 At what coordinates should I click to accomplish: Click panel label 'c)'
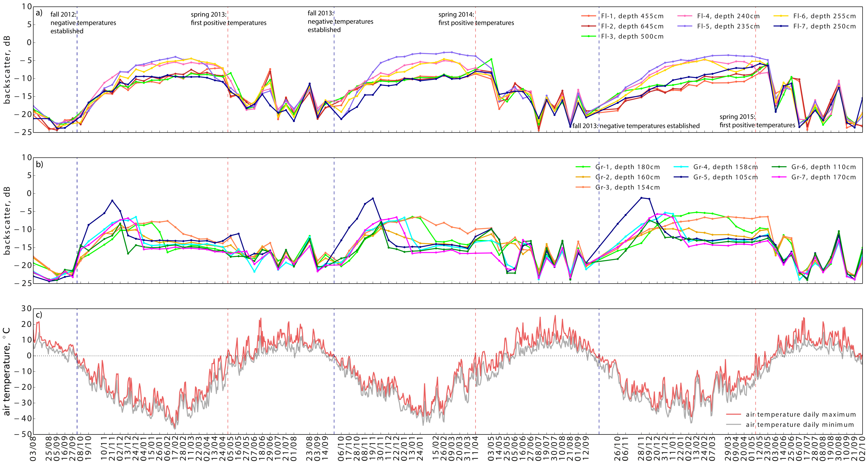tap(39, 315)
